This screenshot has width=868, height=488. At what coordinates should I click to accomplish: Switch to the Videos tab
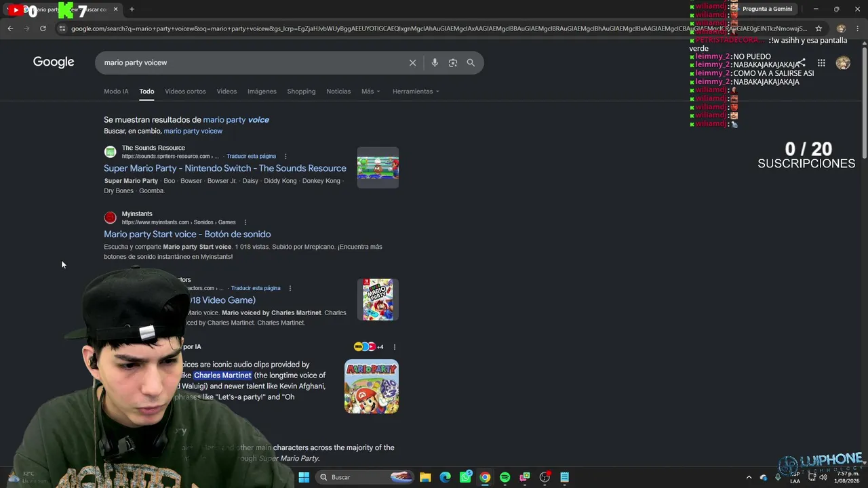[x=226, y=91]
